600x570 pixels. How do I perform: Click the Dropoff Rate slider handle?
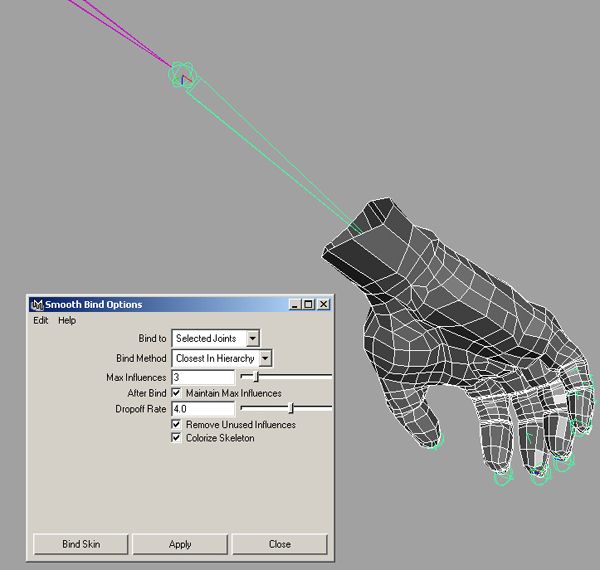pyautogui.click(x=291, y=408)
